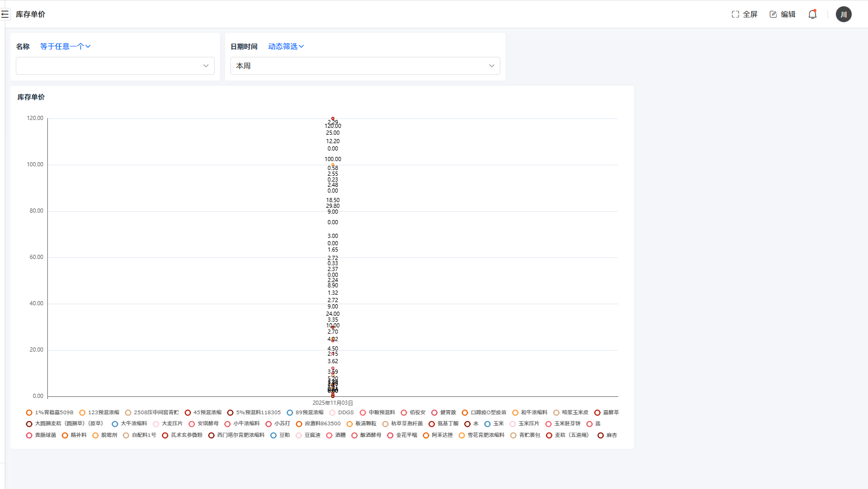The width and height of the screenshot is (868, 489).
Task: Click the sidebar menu collapse icon
Action: point(5,14)
